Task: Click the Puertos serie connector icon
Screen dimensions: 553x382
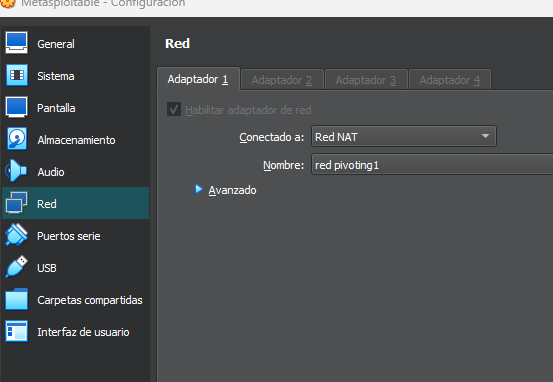Action: (16, 235)
